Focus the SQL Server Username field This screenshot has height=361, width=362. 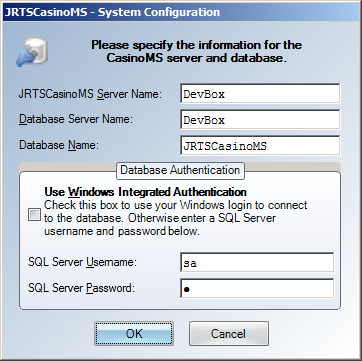click(x=257, y=263)
